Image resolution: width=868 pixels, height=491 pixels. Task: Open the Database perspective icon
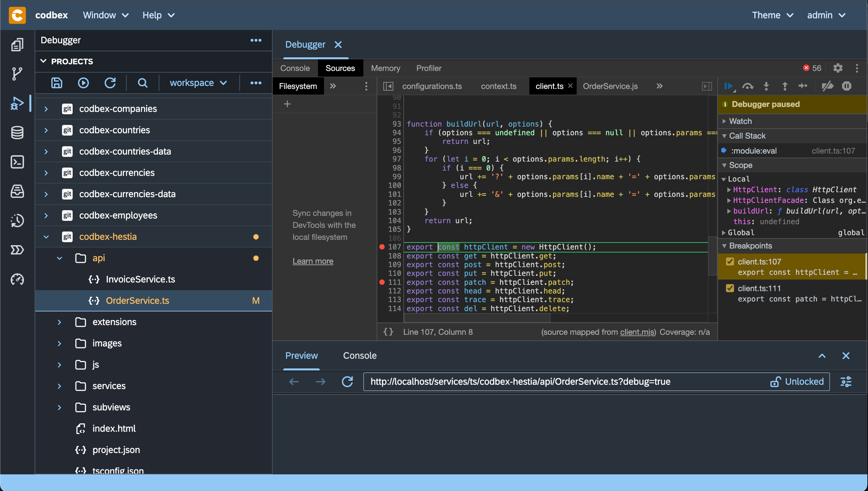point(17,133)
